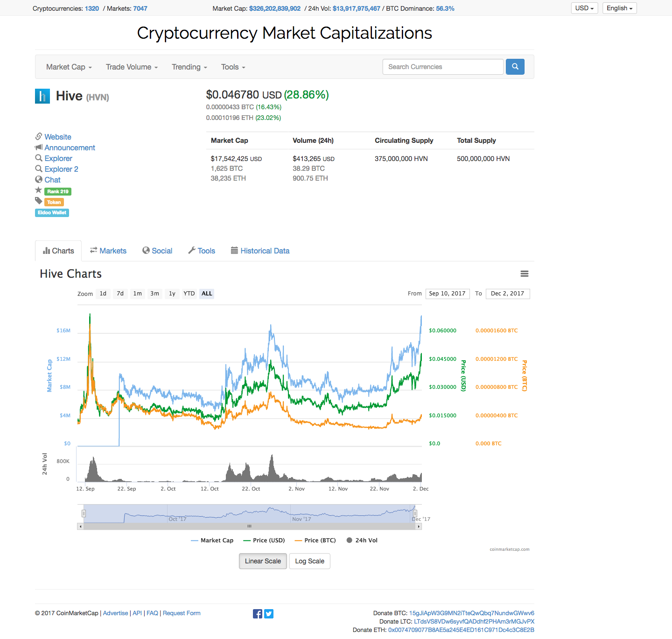Viewport: 672px width, 639px height.
Task: Toggle Price (USD) series in legend
Action: coord(264,541)
